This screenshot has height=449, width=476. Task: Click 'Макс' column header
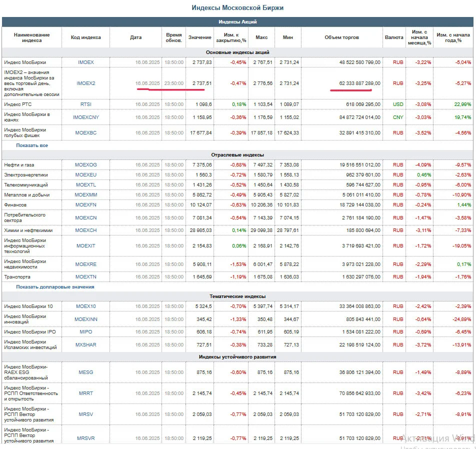[x=261, y=37]
